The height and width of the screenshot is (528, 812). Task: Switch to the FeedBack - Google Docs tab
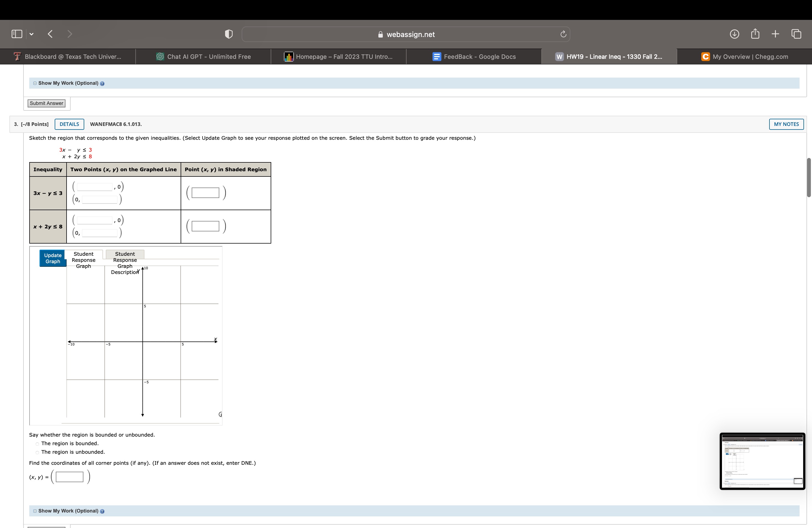[474, 56]
